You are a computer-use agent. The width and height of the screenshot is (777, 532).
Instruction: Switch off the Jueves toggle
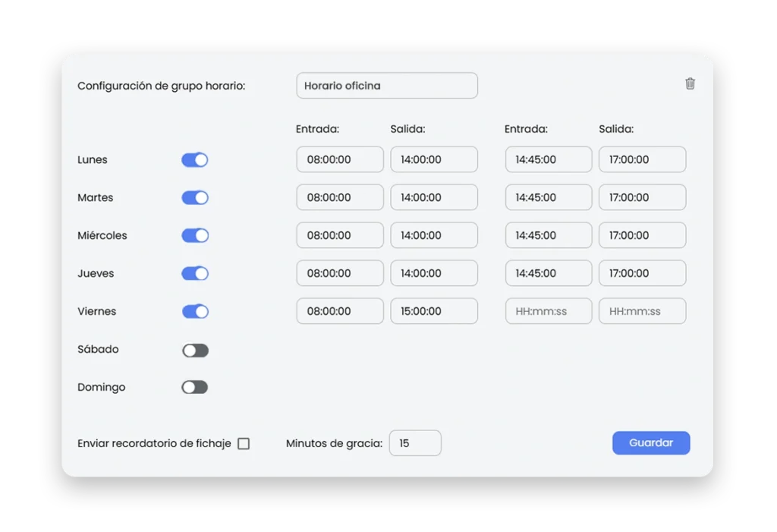point(194,274)
